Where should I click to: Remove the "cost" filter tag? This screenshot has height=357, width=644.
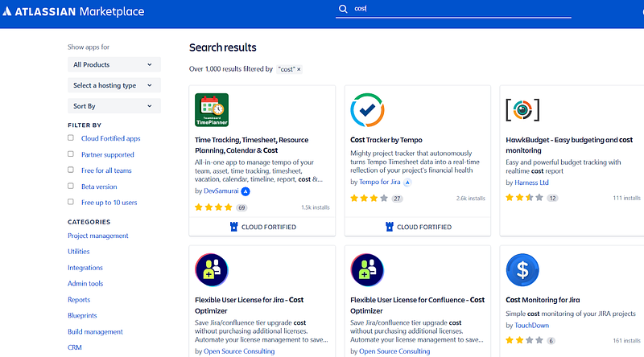299,69
